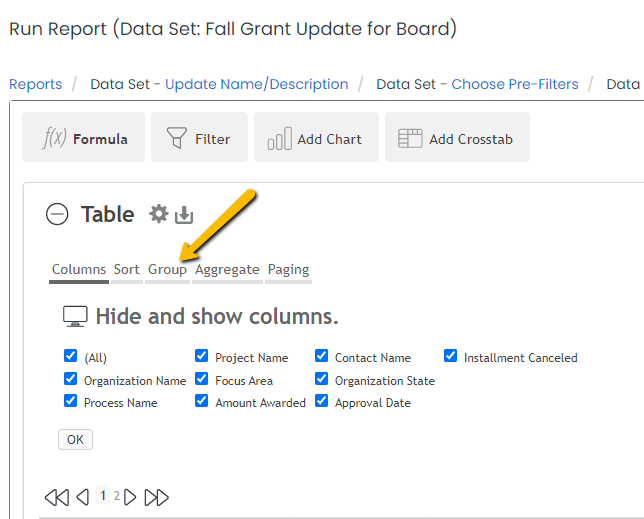
Task: Open Update Name/Description breadcrumb link
Action: pos(257,84)
